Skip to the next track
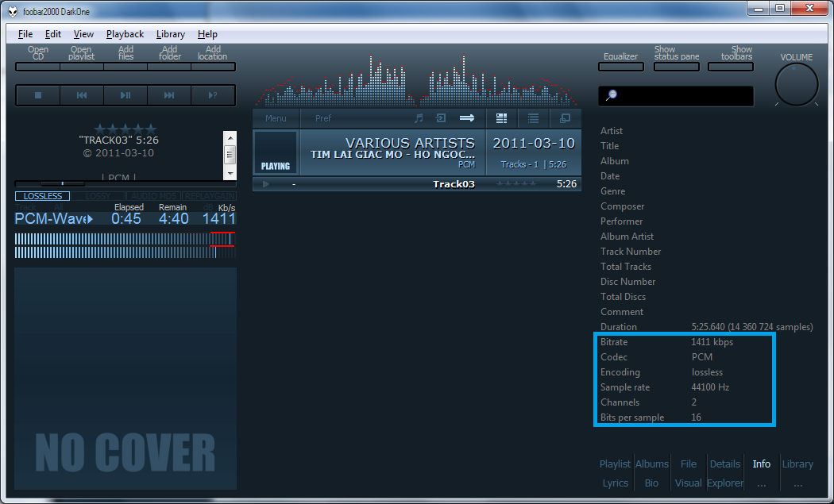The height and width of the screenshot is (504, 834). 169,95
